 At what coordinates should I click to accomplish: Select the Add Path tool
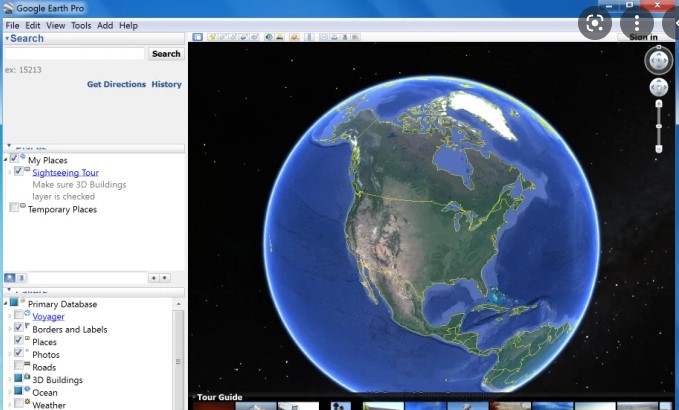point(233,37)
